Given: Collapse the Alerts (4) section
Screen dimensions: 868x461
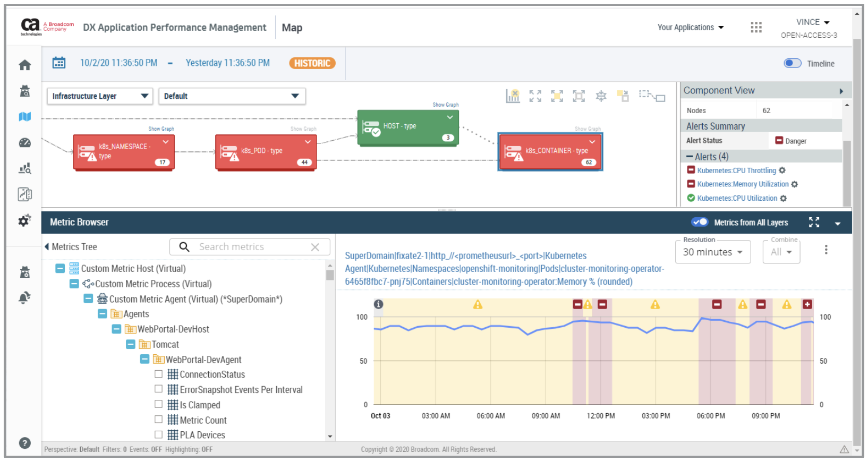Looking at the screenshot, I should click(690, 157).
